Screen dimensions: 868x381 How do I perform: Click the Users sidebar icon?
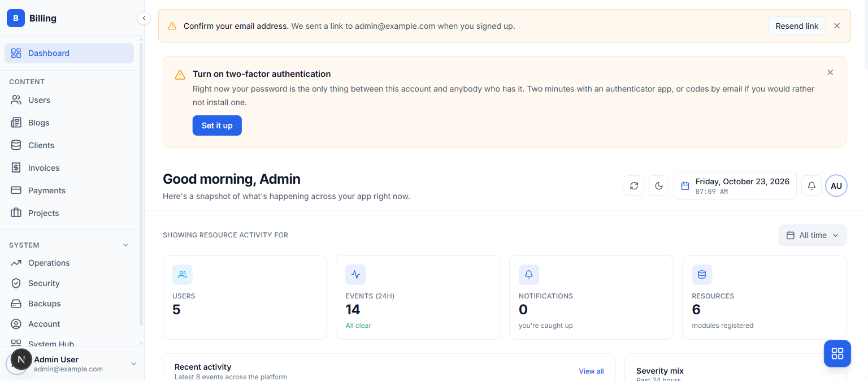[16, 100]
